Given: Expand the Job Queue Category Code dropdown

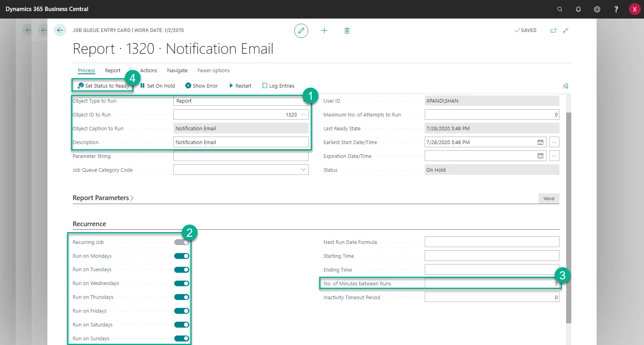Looking at the screenshot, I should pyautogui.click(x=303, y=170).
